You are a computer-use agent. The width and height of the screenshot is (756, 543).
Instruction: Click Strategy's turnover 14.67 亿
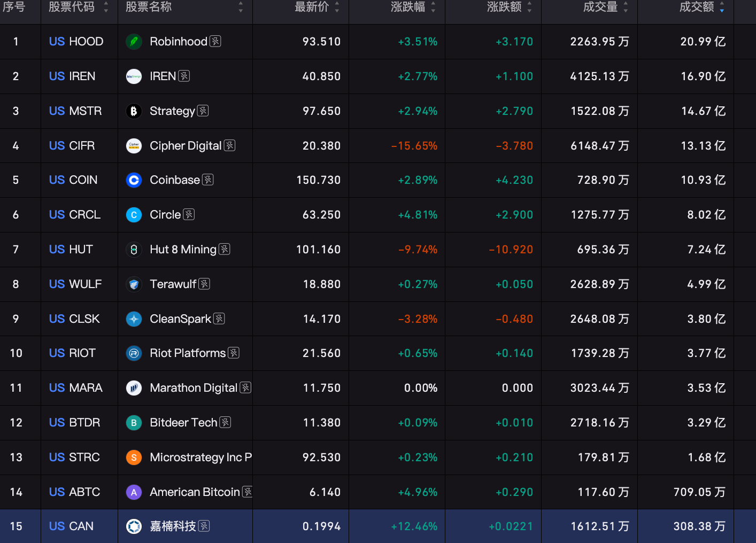[x=704, y=111]
